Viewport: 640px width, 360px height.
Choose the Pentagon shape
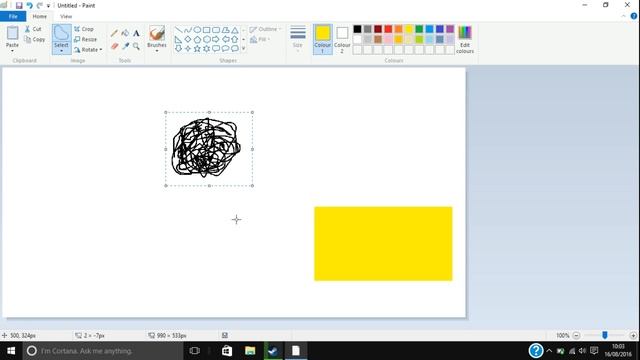tap(197, 40)
